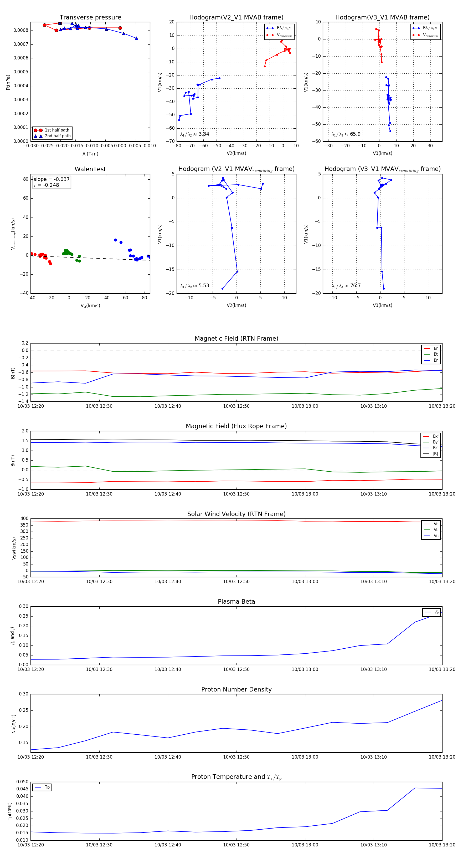This screenshot has height=868, width=473.
Task: Click the βp legend entry in Plasma Beta
Action: point(431,612)
